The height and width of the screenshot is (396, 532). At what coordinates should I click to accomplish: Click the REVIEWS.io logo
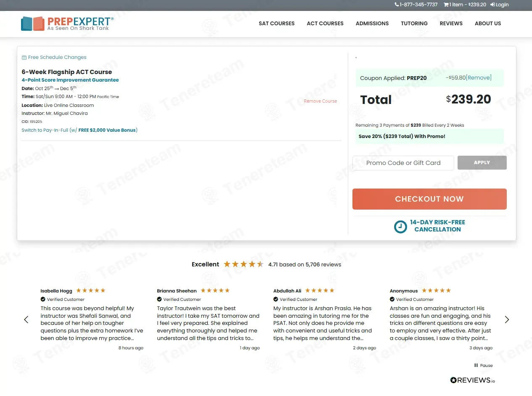click(472, 380)
